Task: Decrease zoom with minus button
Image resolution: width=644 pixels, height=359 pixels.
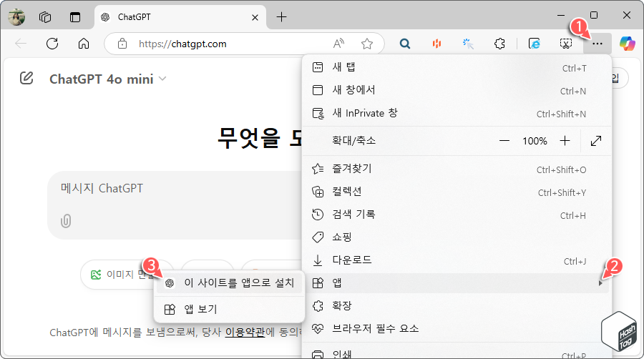Action: pos(504,141)
